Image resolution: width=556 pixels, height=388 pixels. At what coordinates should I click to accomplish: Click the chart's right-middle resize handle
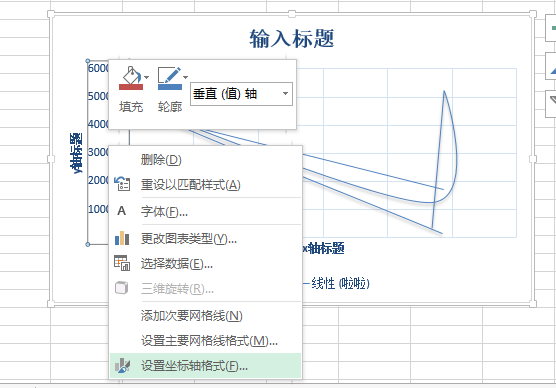(x=533, y=159)
